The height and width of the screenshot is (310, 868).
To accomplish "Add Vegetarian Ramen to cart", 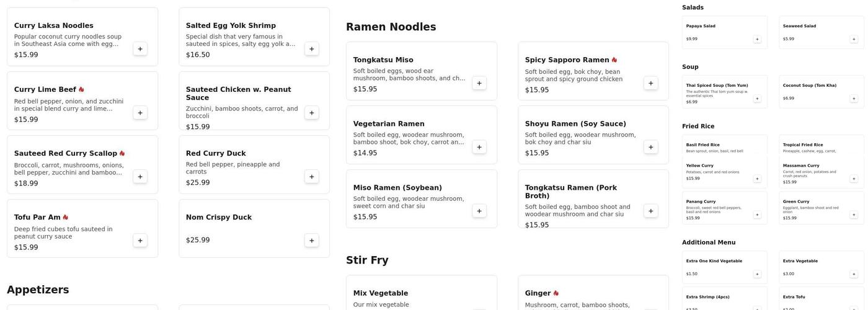I will [479, 147].
